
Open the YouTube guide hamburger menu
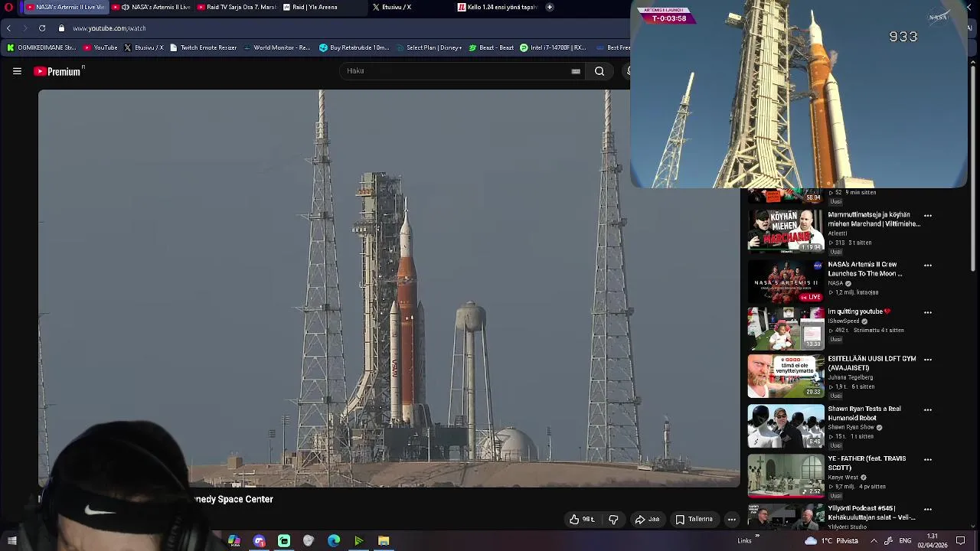point(17,71)
